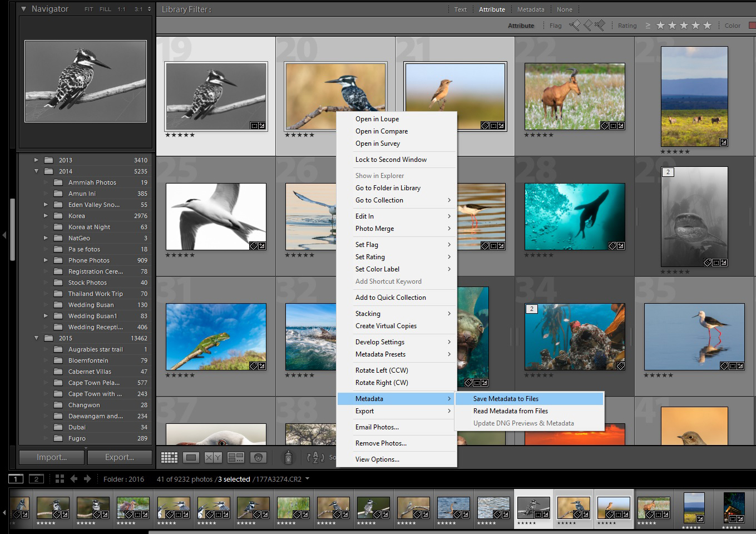Choose Save Metadata to Files
The height and width of the screenshot is (534, 756).
529,399
